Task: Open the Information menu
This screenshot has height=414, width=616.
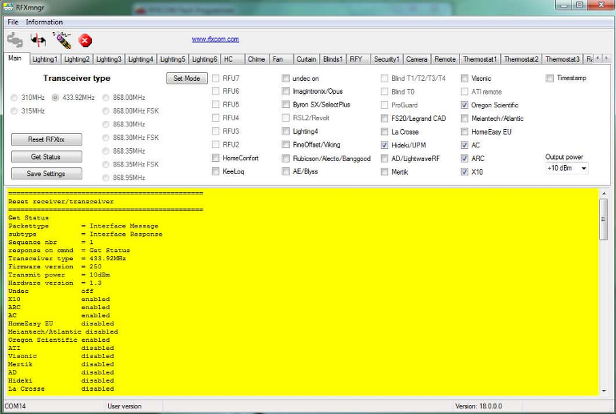Action: coord(44,21)
